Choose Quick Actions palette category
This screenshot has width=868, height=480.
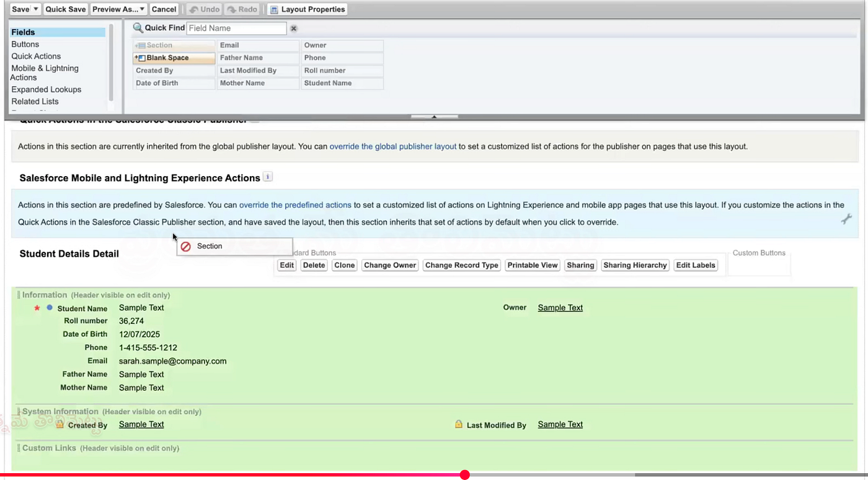click(36, 56)
